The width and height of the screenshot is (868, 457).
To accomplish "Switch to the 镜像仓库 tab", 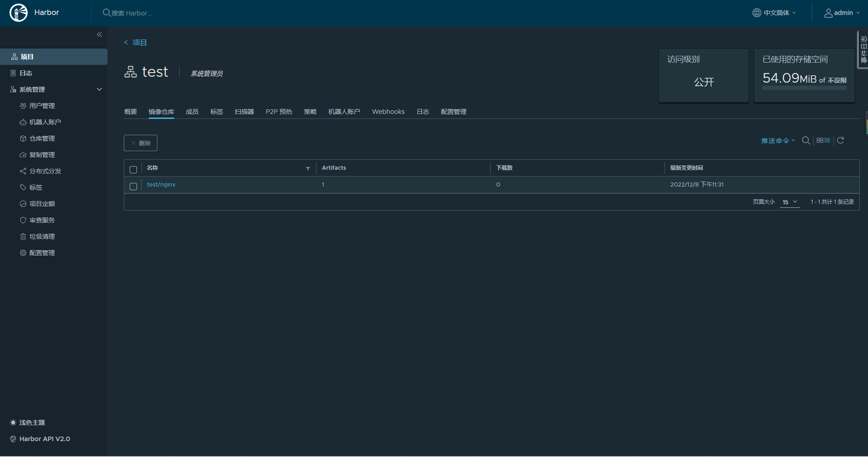I will pyautogui.click(x=161, y=112).
